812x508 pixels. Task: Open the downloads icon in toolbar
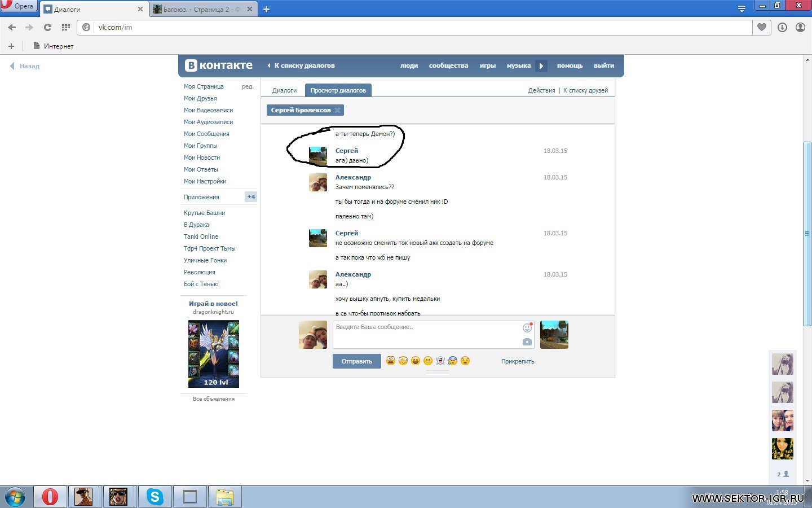point(782,27)
